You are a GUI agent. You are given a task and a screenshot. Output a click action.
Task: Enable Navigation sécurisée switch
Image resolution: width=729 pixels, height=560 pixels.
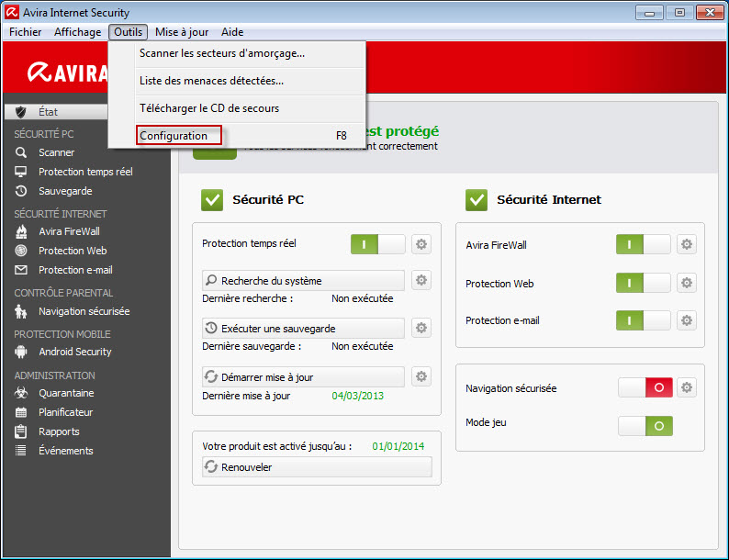coord(645,387)
